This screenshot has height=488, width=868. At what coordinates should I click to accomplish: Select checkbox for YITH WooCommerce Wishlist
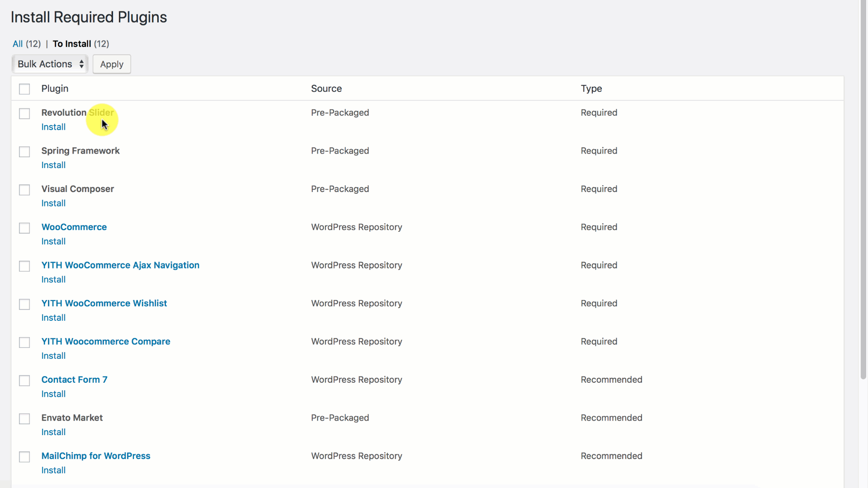click(24, 305)
